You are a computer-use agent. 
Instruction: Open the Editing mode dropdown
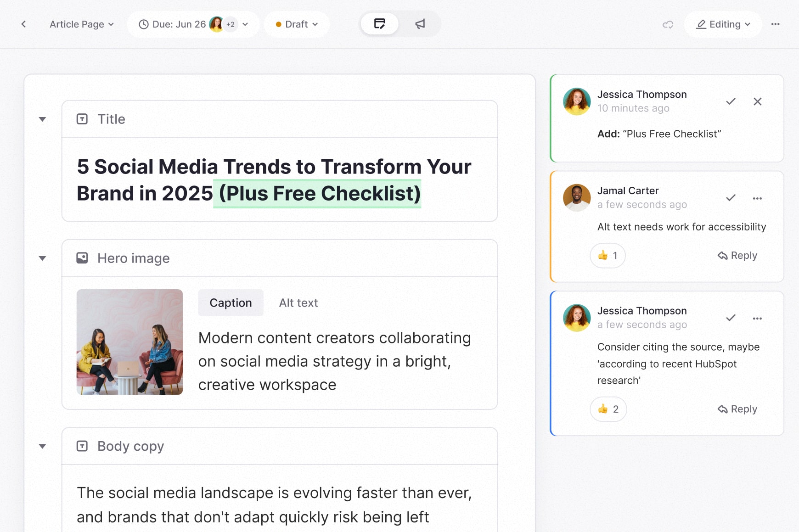coord(723,24)
